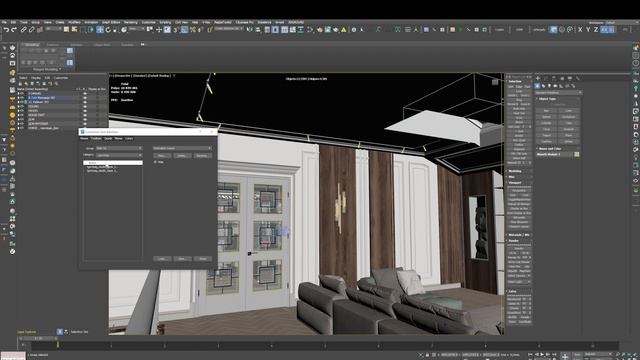Collapse the Object Type rollout
Image resolution: width=640 pixels, height=360 pixels.
tap(547, 99)
